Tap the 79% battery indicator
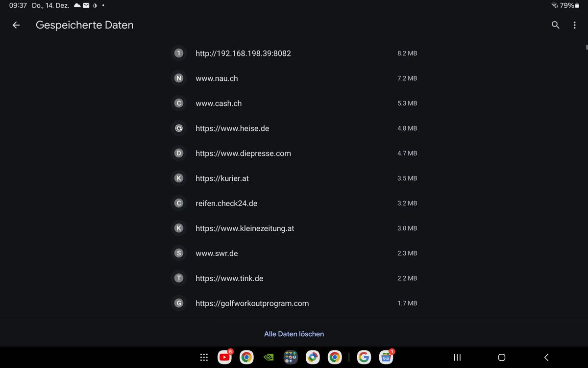 pos(569,5)
